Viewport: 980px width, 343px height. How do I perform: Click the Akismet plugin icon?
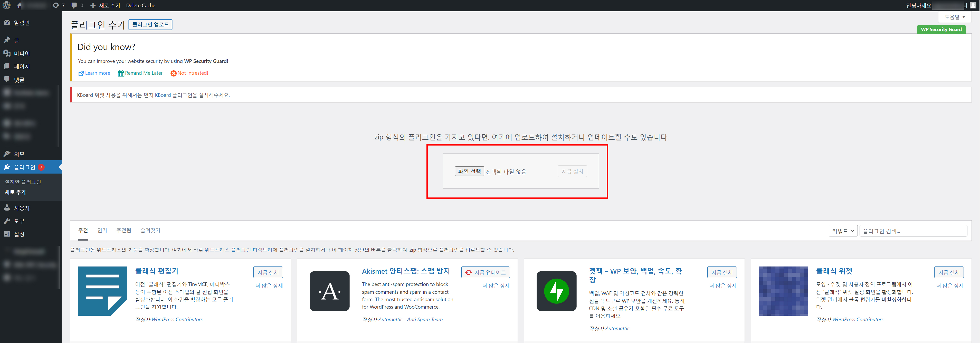(x=329, y=291)
